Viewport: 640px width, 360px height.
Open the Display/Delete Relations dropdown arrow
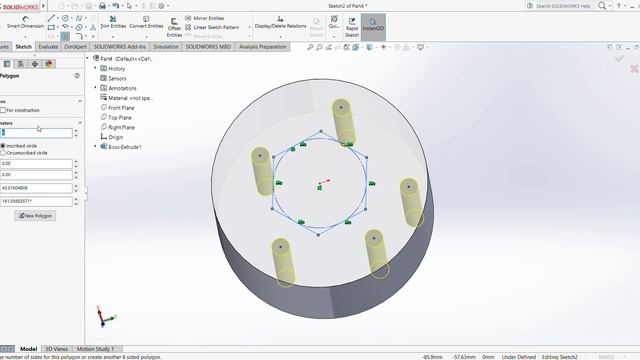(280, 37)
